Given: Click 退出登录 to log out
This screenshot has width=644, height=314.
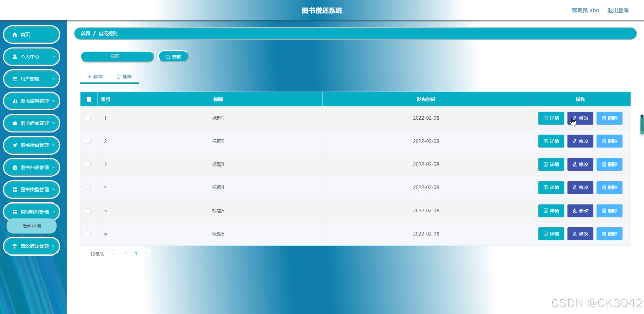Looking at the screenshot, I should click(x=618, y=10).
